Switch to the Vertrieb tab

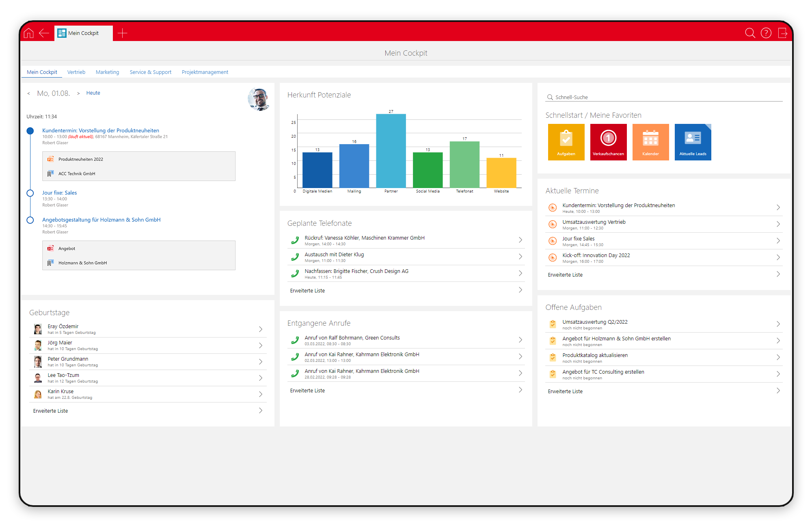(76, 72)
